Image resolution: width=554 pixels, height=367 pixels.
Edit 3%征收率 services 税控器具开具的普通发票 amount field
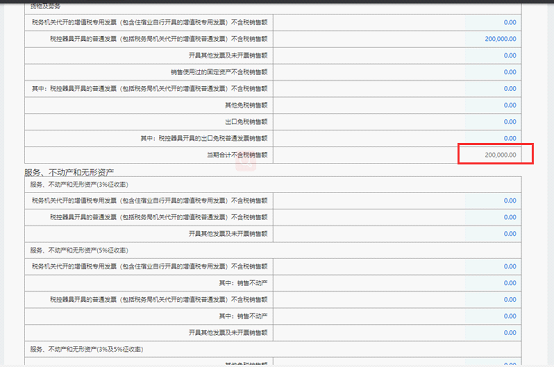pos(397,217)
